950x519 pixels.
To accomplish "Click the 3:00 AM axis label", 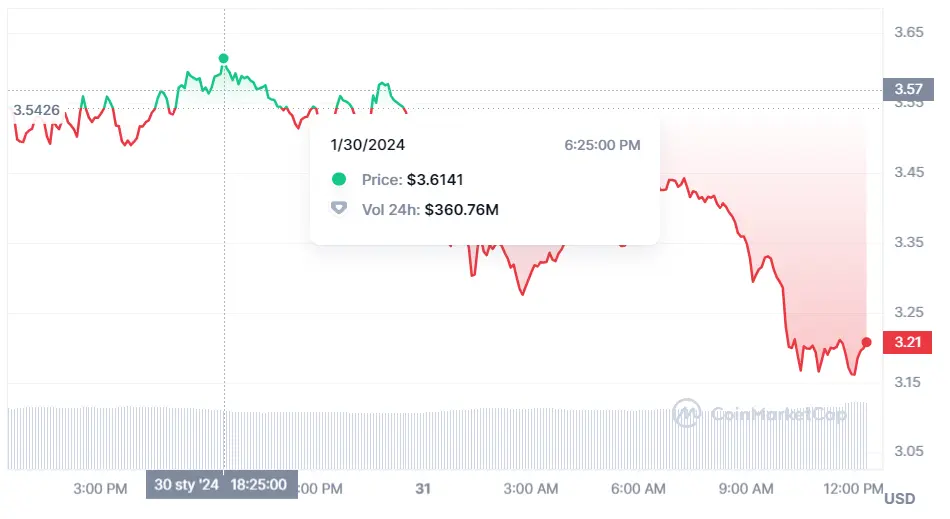I will click(x=531, y=489).
